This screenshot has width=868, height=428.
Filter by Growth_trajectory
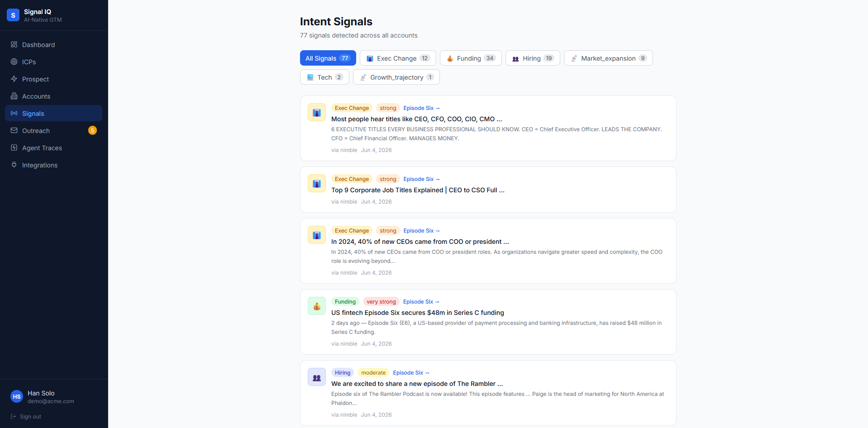(x=396, y=77)
